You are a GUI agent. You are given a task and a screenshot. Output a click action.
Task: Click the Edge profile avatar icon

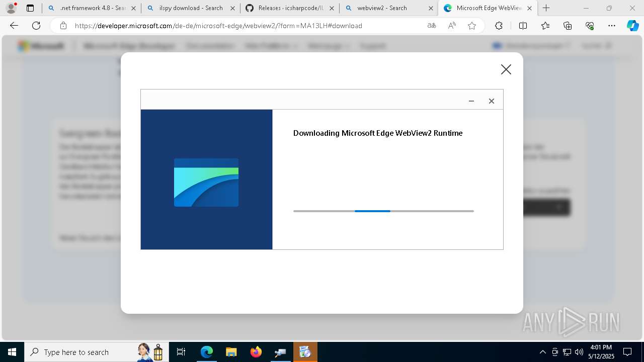click(x=11, y=8)
